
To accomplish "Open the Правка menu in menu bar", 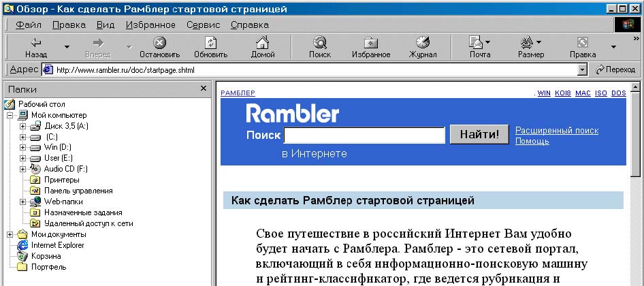I will click(69, 25).
